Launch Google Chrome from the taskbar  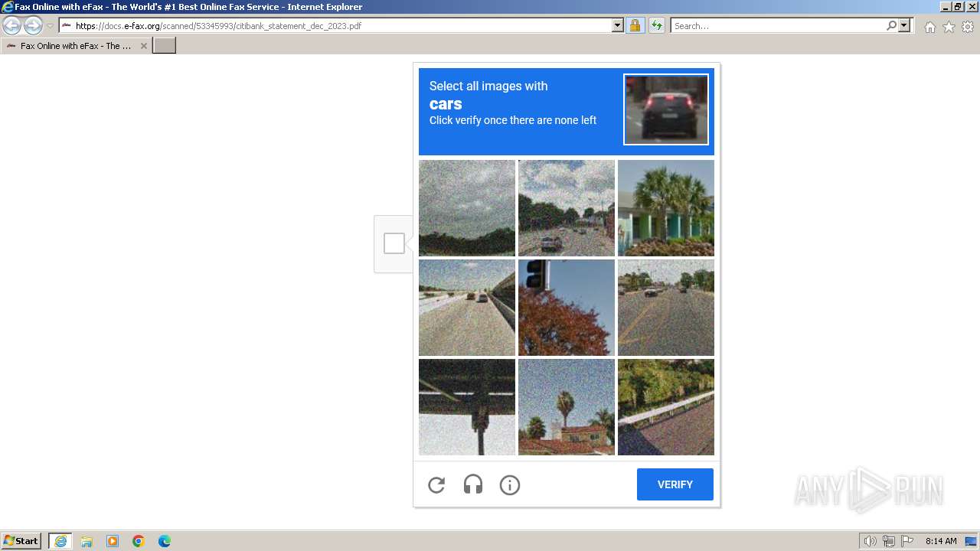[139, 541]
